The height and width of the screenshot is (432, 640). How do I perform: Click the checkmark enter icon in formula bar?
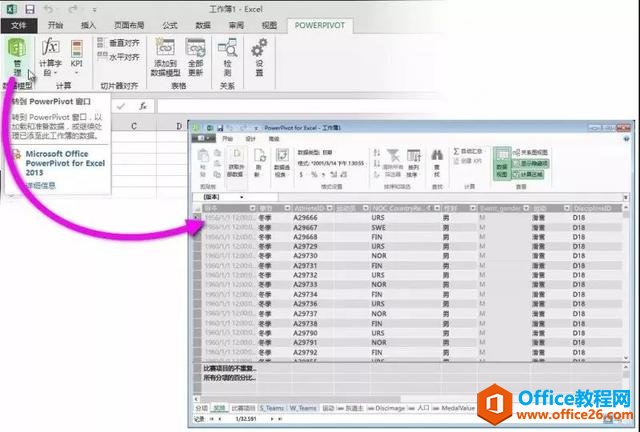click(121, 106)
